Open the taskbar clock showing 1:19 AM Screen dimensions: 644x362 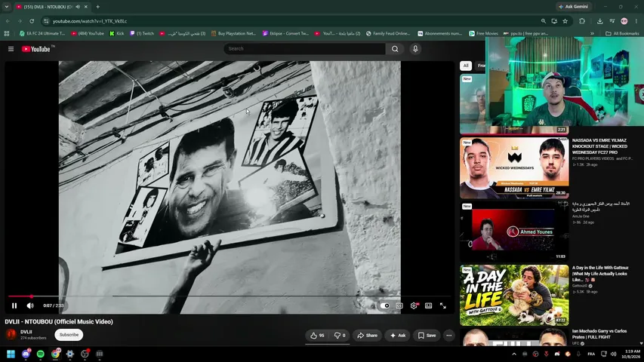(x=632, y=354)
